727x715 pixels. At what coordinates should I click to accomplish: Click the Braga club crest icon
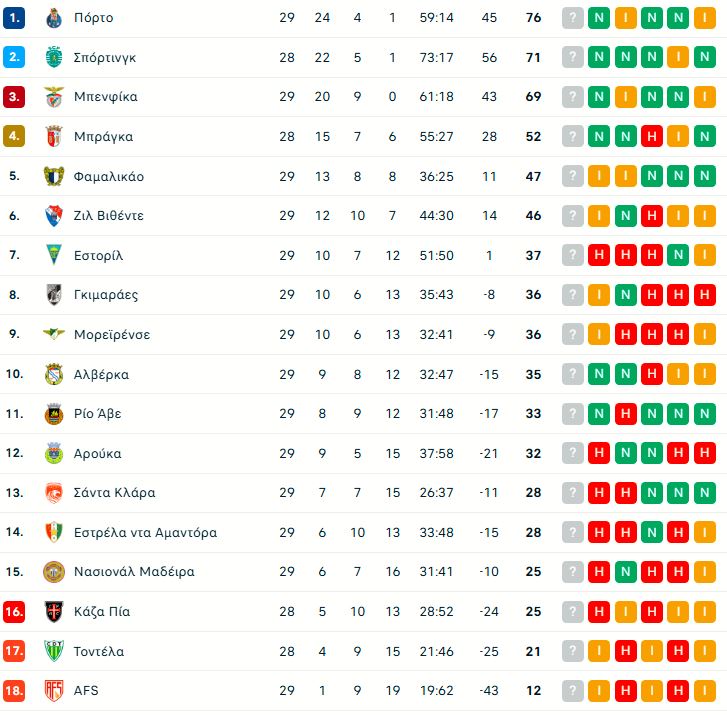click(54, 137)
